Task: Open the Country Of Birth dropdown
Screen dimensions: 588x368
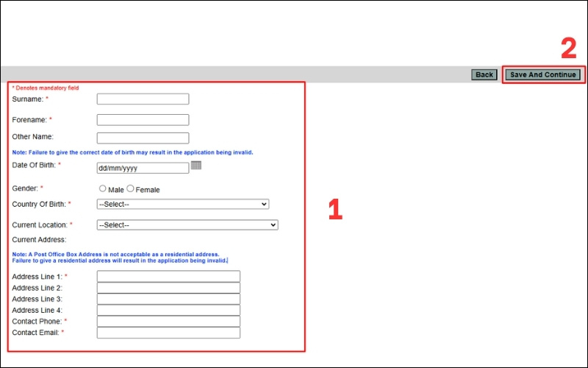Action: point(183,204)
